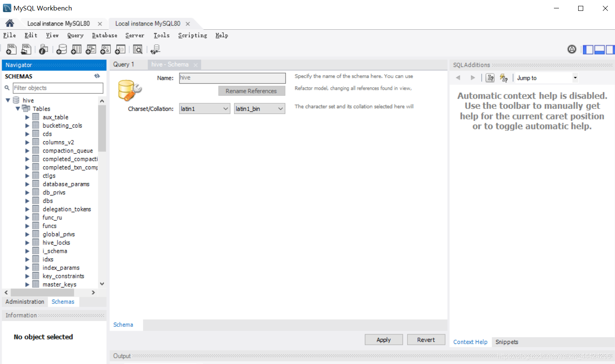Create a new table toolbar icon
The height and width of the screenshot is (364, 615).
76,49
